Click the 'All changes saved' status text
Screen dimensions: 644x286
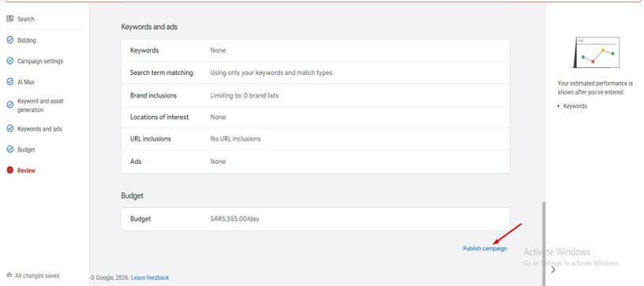(x=37, y=276)
